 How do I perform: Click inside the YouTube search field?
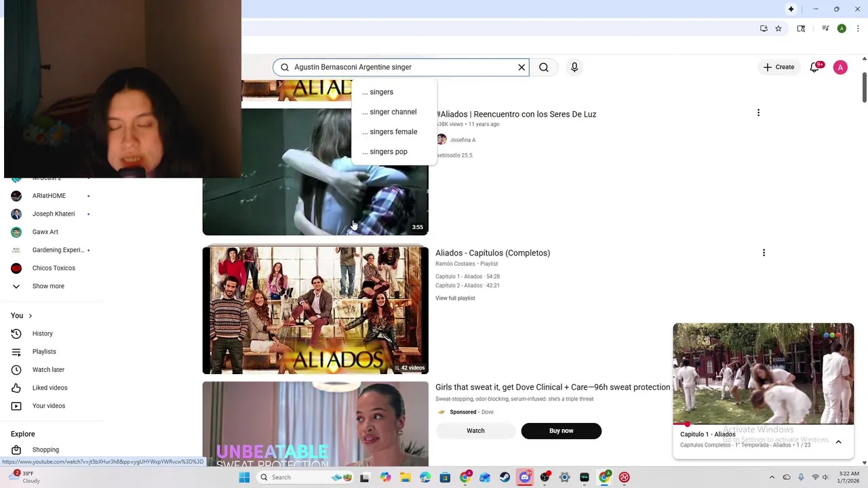click(x=400, y=67)
